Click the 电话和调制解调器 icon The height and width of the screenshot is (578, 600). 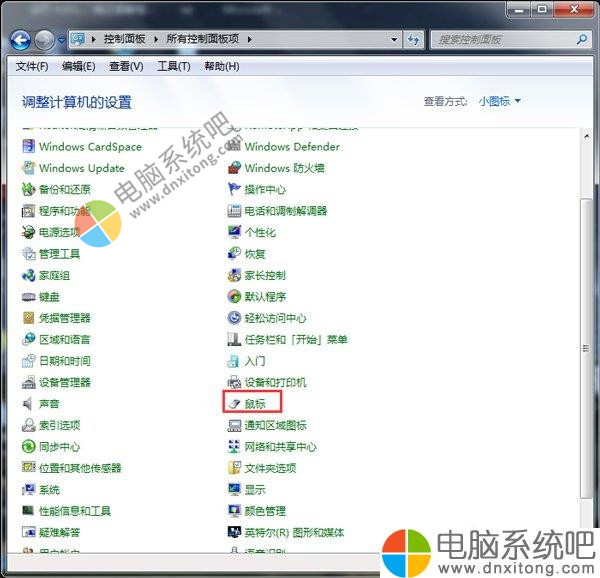234,211
